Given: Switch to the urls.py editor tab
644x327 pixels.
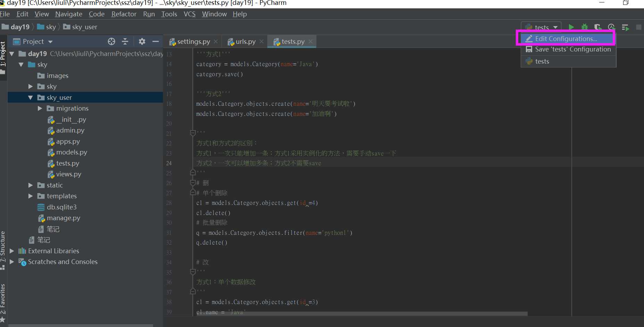Looking at the screenshot, I should (245, 41).
